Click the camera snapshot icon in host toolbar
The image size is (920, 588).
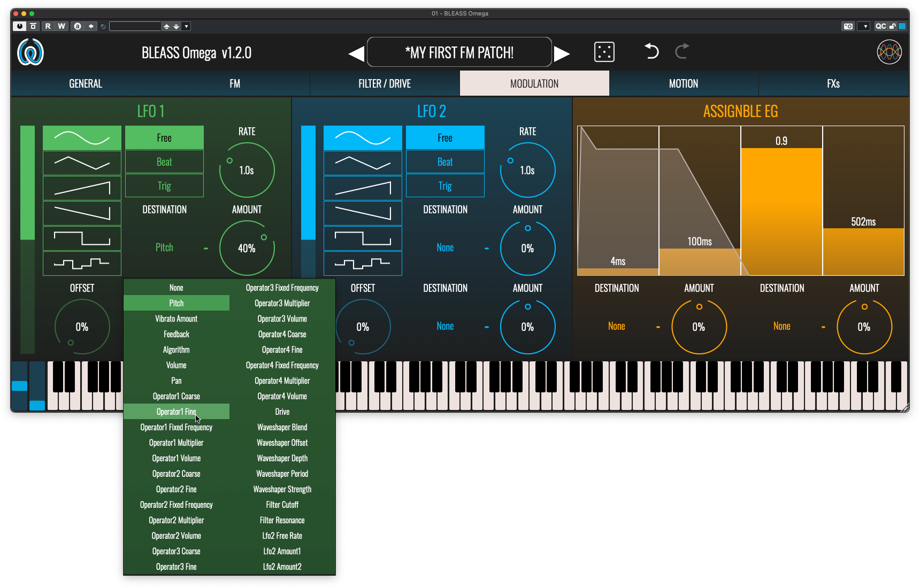click(848, 26)
